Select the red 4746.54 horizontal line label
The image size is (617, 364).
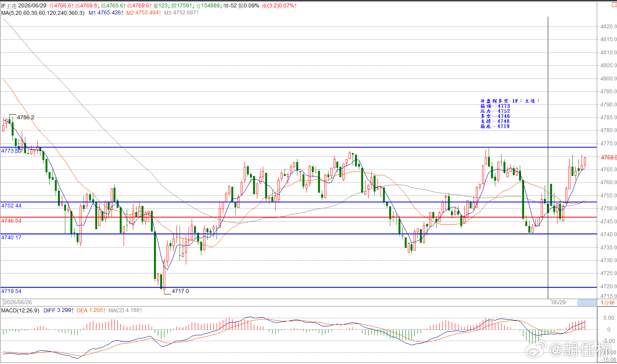click(x=11, y=221)
